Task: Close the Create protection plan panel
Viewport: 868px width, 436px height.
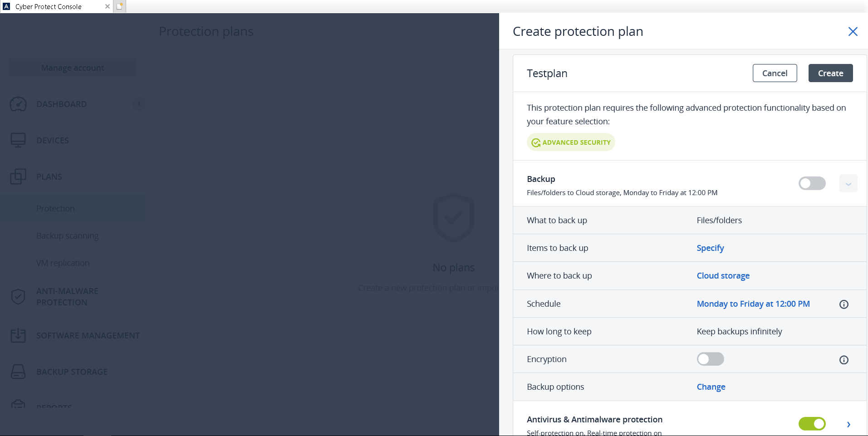Action: click(853, 31)
